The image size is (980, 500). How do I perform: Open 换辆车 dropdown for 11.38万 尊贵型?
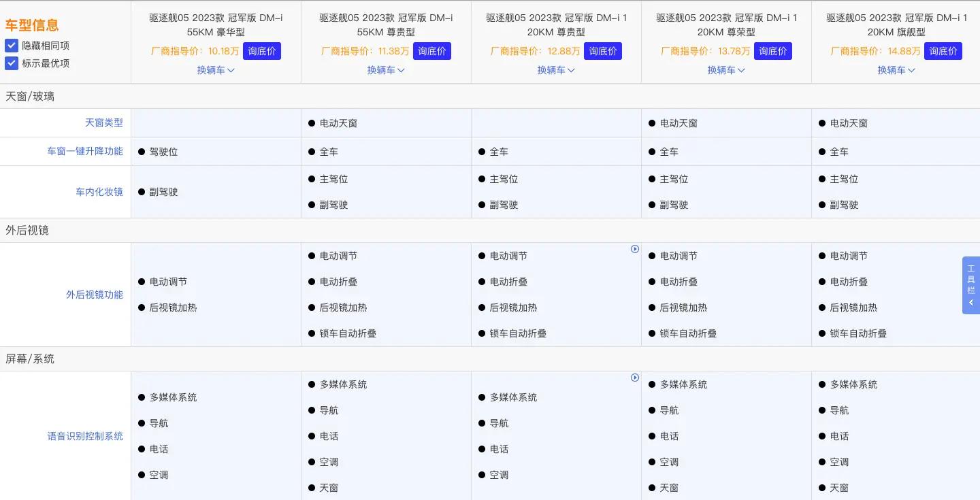pyautogui.click(x=386, y=70)
